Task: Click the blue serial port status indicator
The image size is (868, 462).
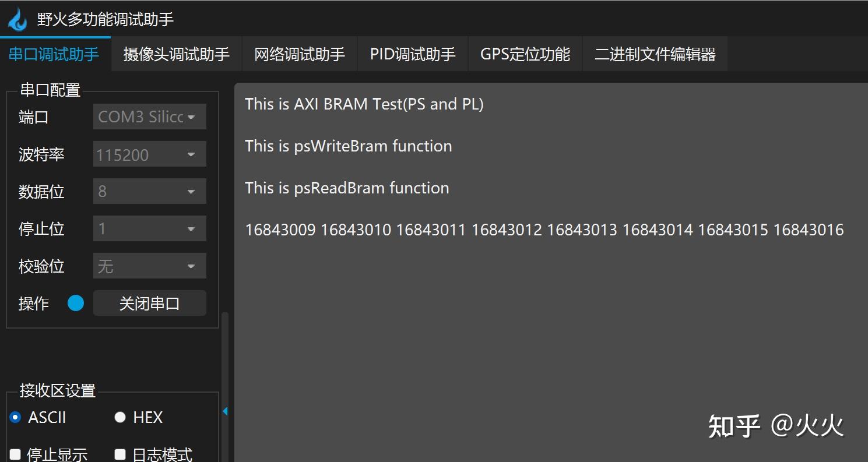Action: [x=76, y=303]
